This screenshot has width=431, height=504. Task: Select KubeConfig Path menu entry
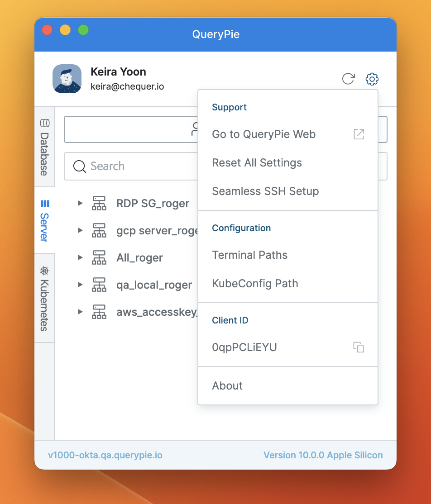[255, 284]
